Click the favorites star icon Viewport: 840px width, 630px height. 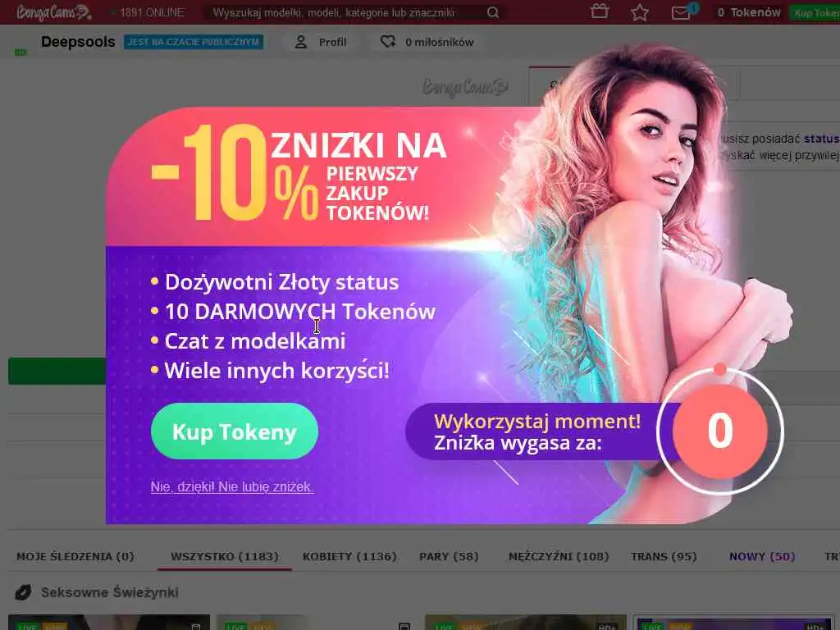pyautogui.click(x=640, y=12)
